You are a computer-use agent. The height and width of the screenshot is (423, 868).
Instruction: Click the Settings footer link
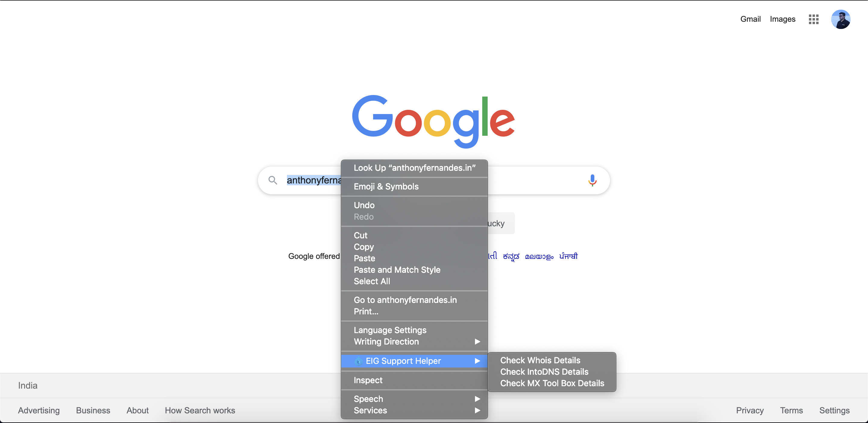click(834, 410)
